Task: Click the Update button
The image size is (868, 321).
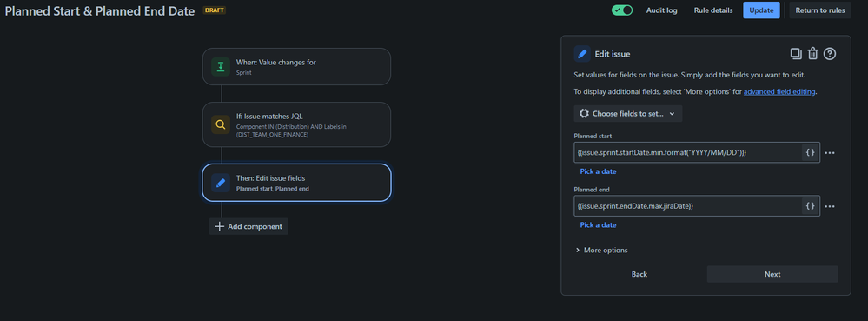Action: pos(761,10)
